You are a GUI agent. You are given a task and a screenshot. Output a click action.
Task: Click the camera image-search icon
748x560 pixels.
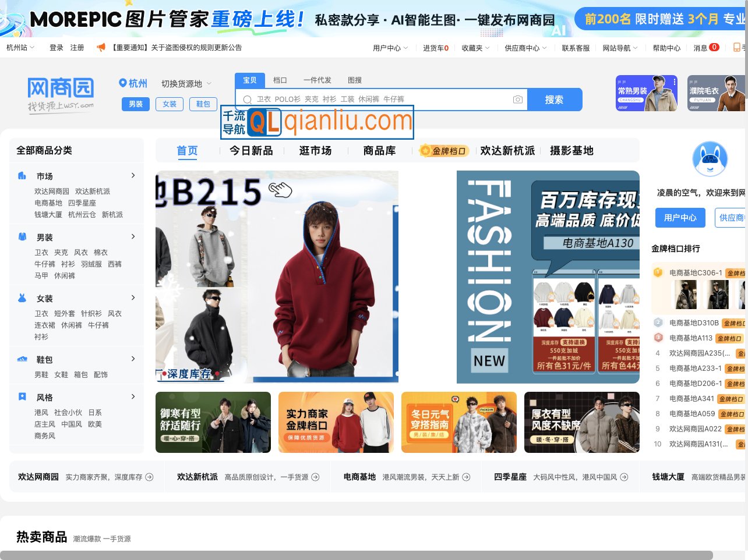(517, 100)
